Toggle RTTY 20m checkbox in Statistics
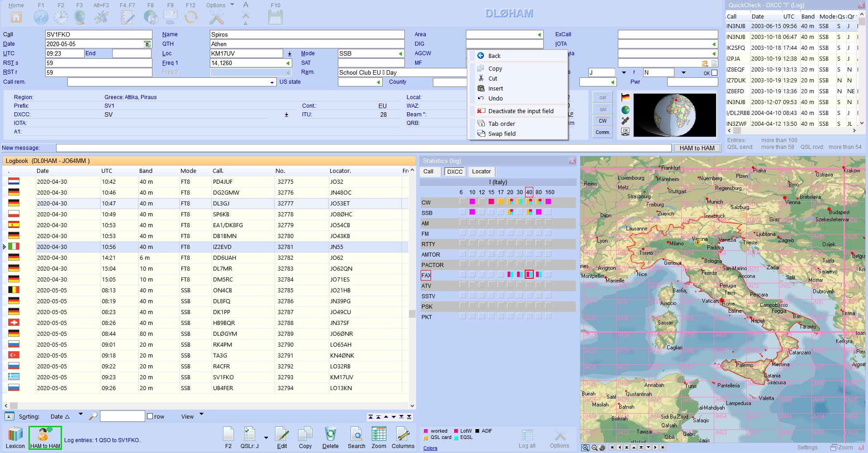This screenshot has height=453, width=868. (510, 243)
